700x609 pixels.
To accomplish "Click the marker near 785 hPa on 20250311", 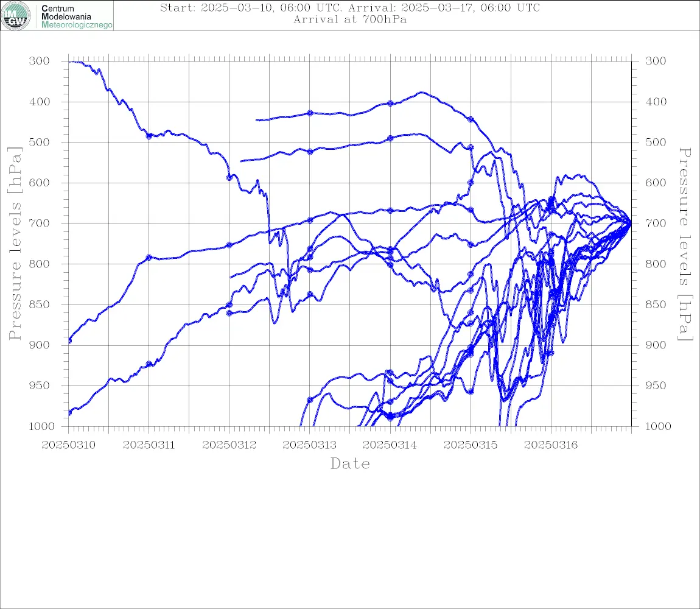I will pos(149,258).
